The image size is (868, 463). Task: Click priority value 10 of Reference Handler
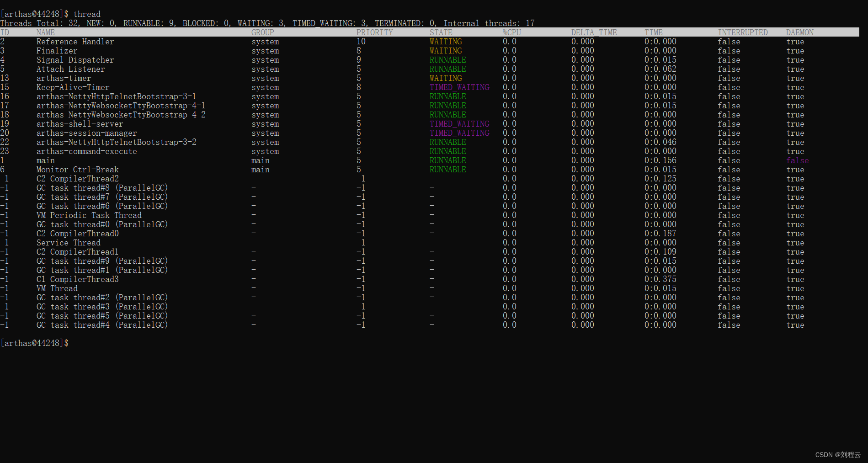tap(361, 42)
